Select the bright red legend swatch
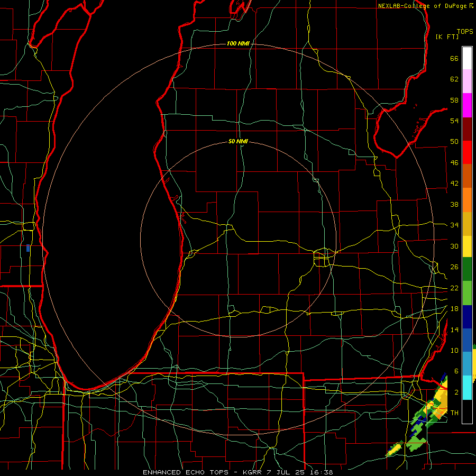 point(467,152)
